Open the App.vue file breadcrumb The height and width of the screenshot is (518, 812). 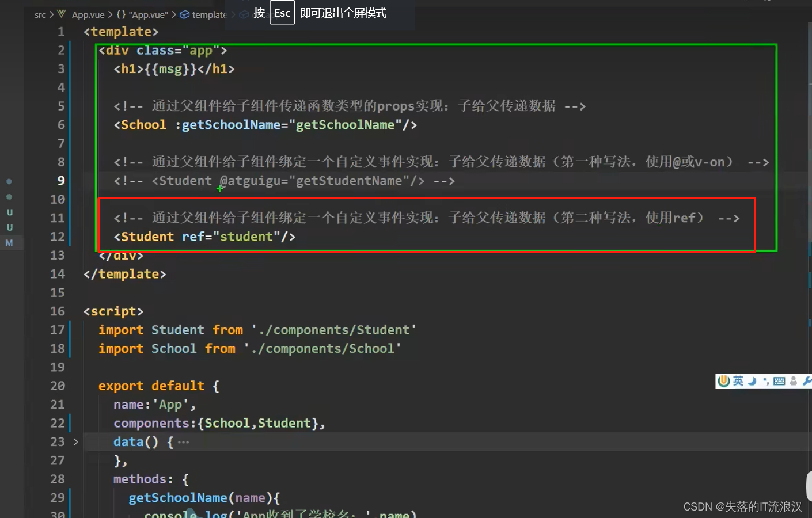(88, 14)
